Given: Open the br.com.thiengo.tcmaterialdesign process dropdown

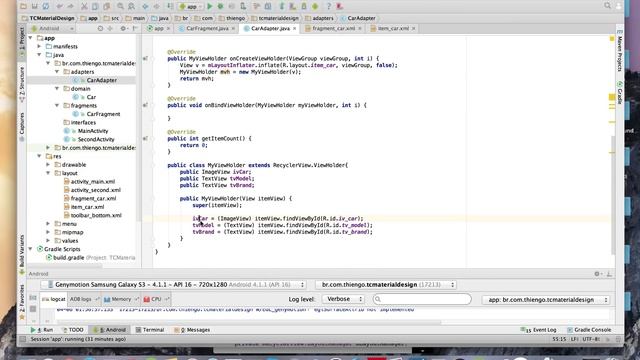Looking at the screenshot, I should tap(386, 284).
